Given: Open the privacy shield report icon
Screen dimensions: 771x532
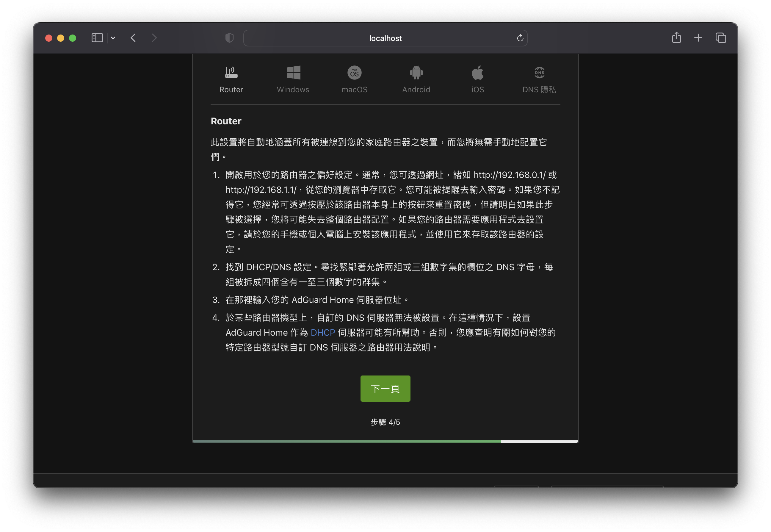Looking at the screenshot, I should click(229, 38).
